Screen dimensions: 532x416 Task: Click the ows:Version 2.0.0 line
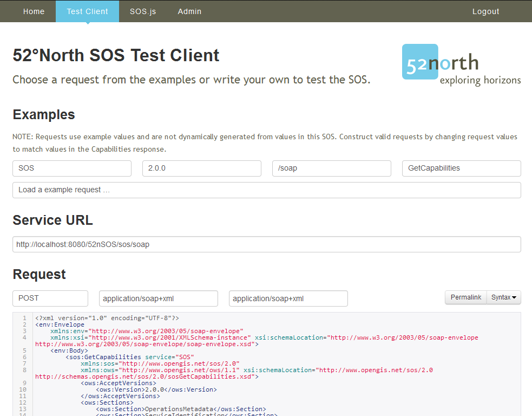[156, 389]
